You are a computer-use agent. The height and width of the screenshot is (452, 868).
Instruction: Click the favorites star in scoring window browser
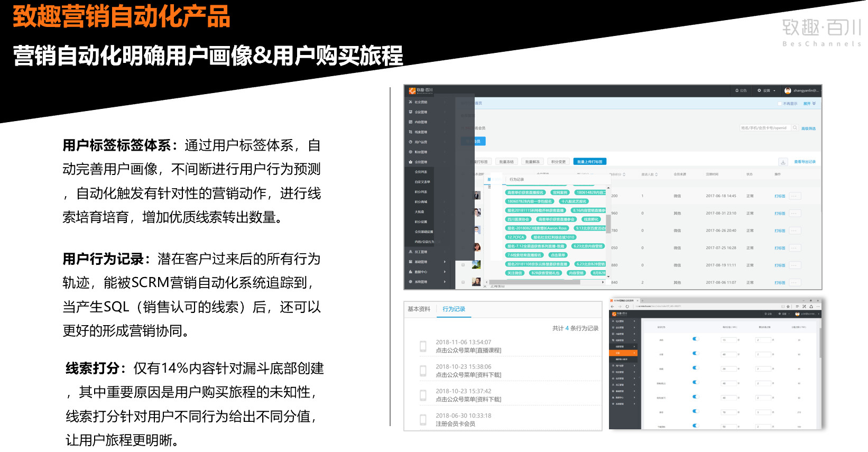click(x=788, y=307)
